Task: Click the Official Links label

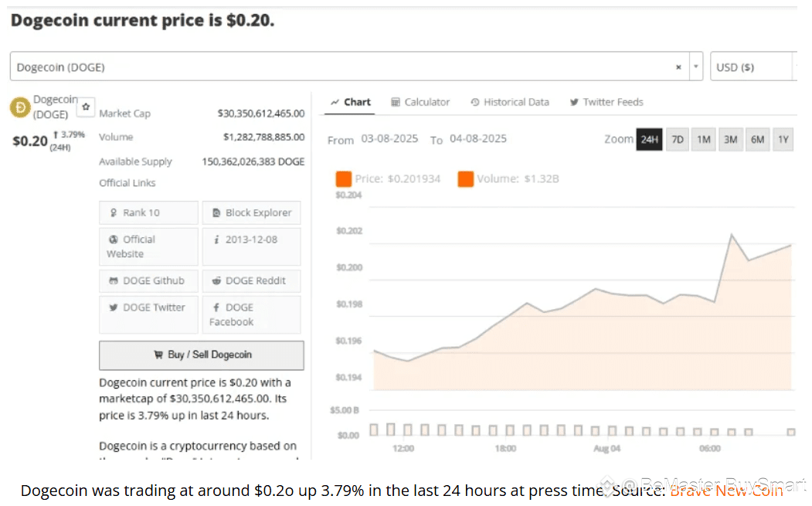Action: coord(127,183)
